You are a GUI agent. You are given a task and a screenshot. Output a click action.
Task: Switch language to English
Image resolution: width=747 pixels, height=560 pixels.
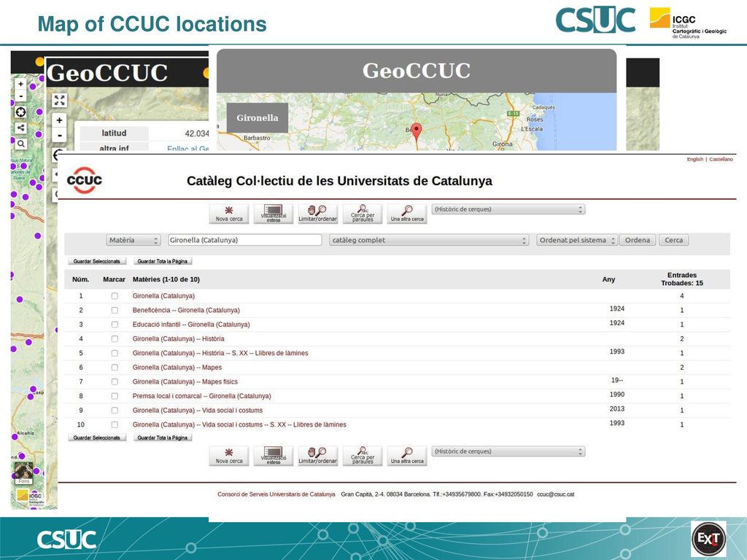point(694,159)
